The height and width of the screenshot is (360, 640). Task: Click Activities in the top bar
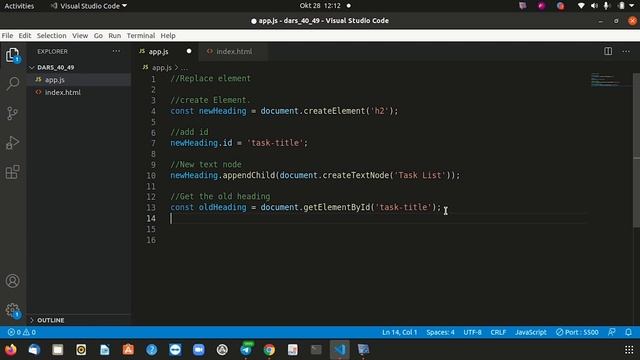pos(19,6)
